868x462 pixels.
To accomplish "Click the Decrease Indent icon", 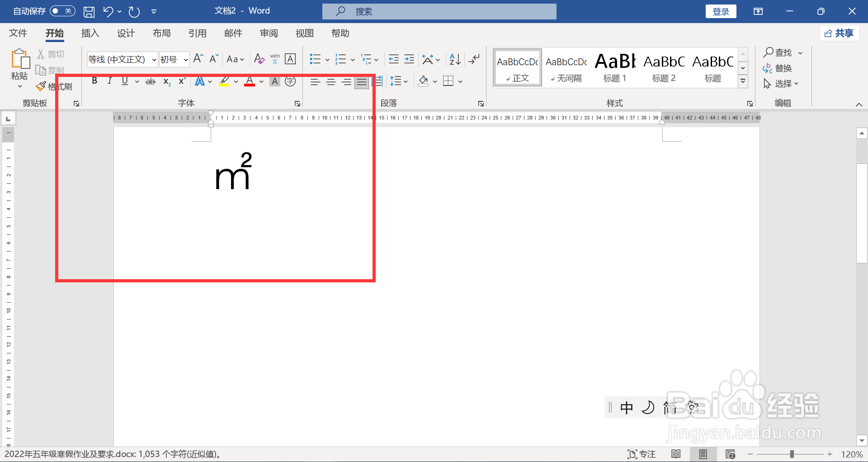I will point(394,59).
